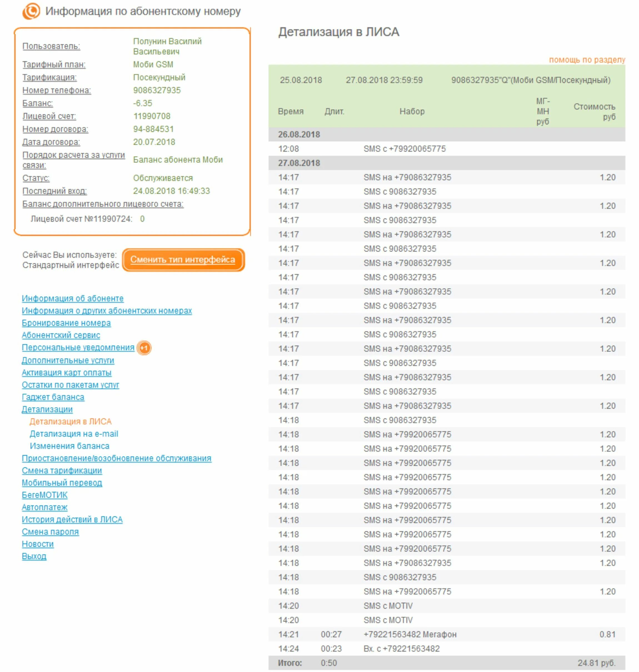Click phone number value '9086327935' in info panel
Viewport: 639px width, 672px height.
(x=157, y=91)
